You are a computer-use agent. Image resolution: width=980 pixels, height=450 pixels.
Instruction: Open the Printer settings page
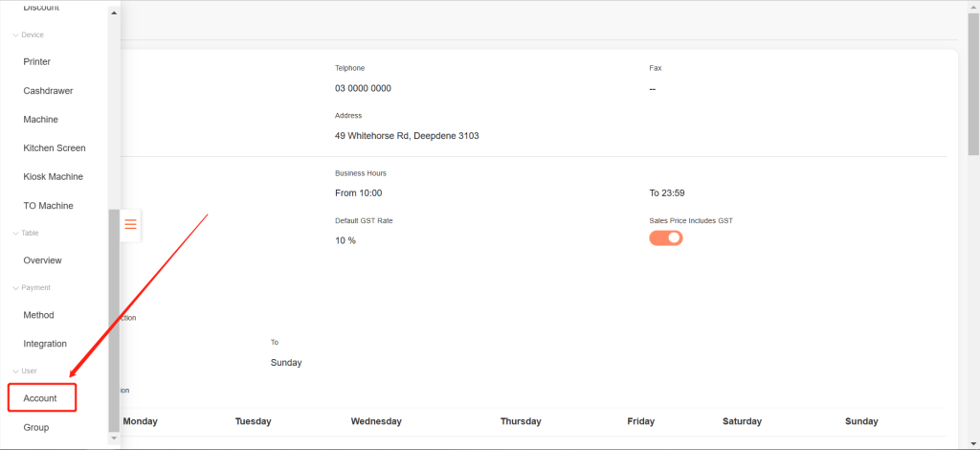(x=37, y=62)
